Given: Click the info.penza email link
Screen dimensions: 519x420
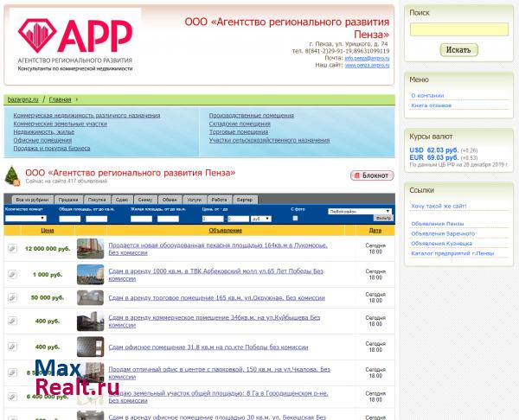Looking at the screenshot, I should [x=367, y=58].
